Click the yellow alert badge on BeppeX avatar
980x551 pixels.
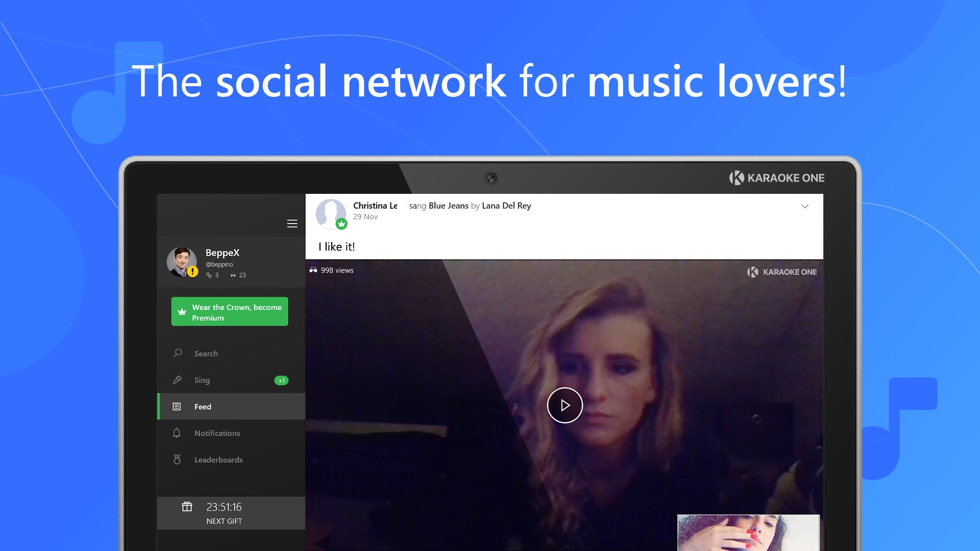192,272
